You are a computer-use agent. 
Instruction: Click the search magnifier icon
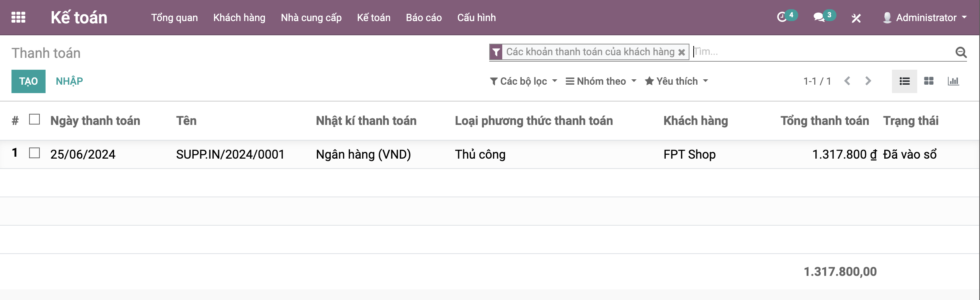click(x=961, y=52)
